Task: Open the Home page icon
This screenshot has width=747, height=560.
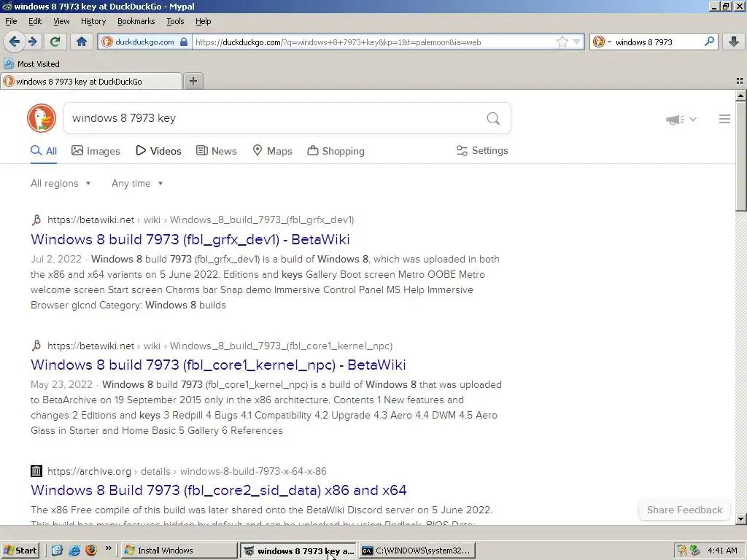Action: 82,42
